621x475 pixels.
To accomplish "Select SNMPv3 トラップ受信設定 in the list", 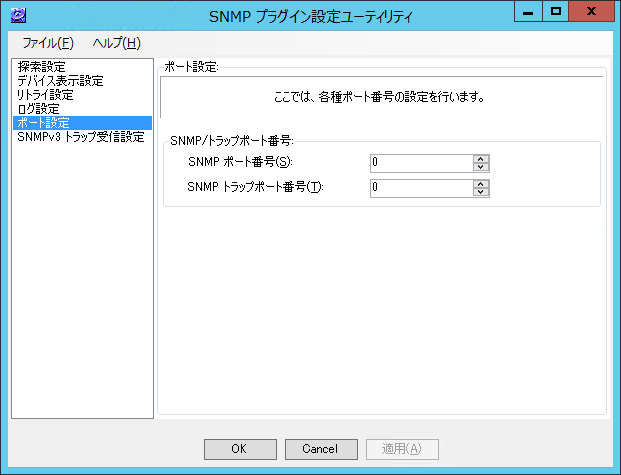I will point(81,137).
